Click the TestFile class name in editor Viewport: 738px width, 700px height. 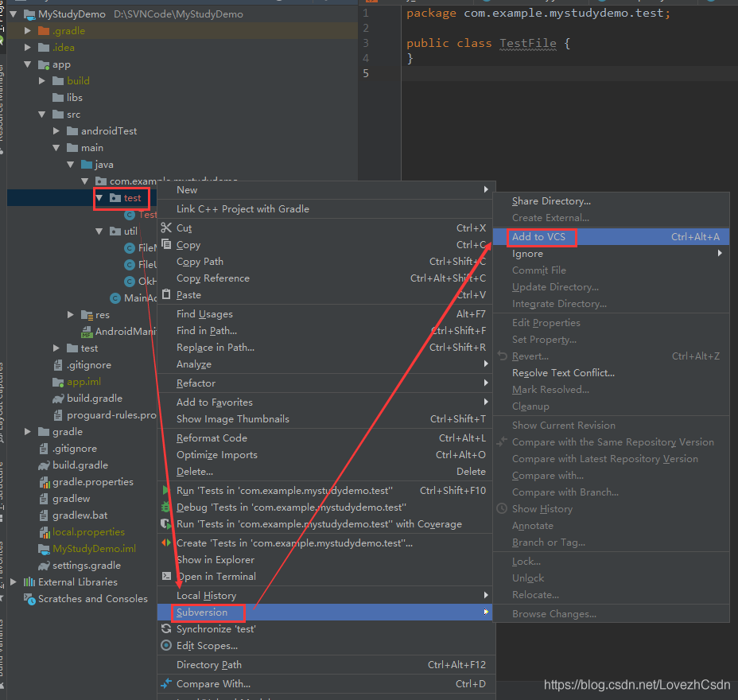pyautogui.click(x=527, y=43)
